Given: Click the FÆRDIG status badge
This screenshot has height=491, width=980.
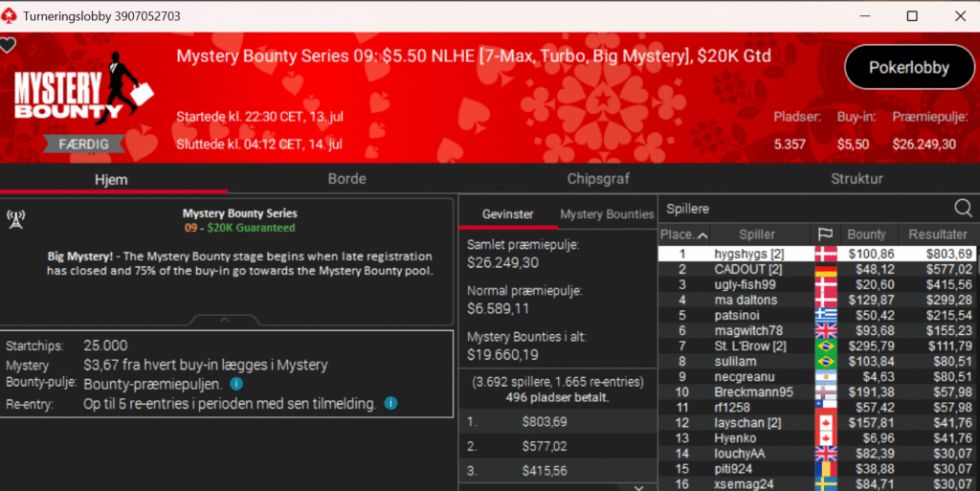Looking at the screenshot, I should point(84,145).
